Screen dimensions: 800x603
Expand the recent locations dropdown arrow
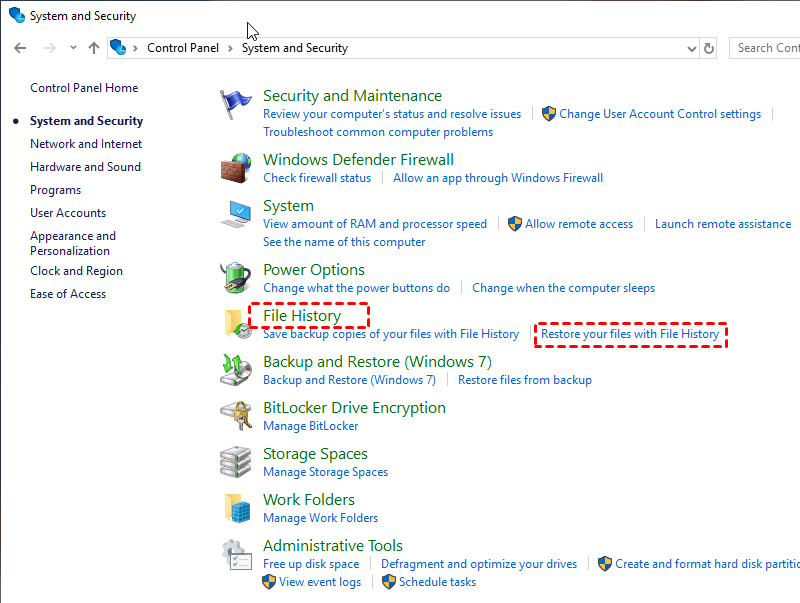pos(73,48)
